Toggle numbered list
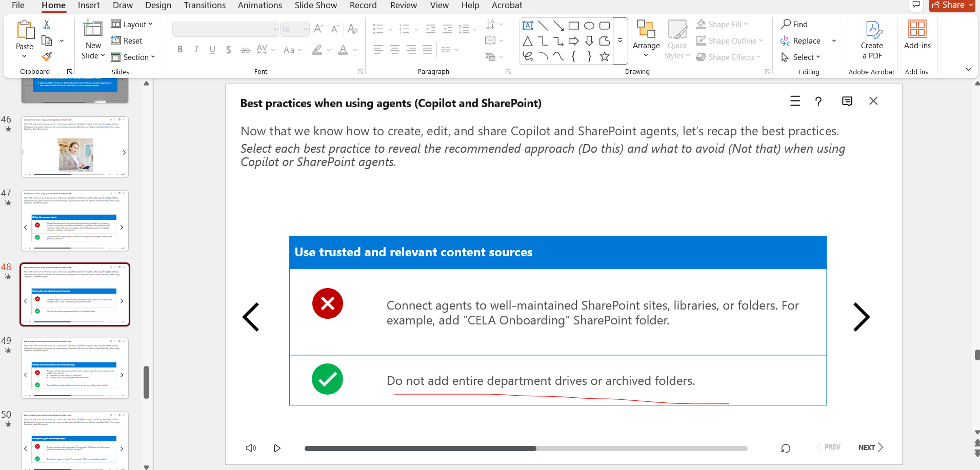The height and width of the screenshot is (470, 980). point(405,29)
